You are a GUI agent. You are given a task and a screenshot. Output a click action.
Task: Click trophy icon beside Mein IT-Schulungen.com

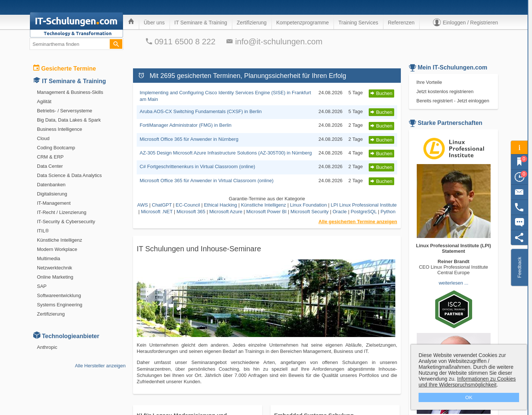(412, 68)
